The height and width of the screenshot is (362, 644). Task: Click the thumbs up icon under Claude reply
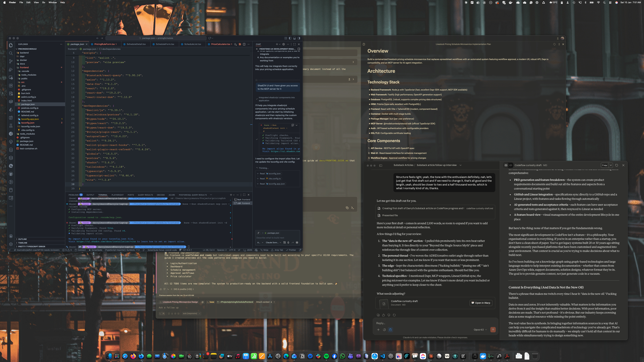pyautogui.click(x=384, y=315)
